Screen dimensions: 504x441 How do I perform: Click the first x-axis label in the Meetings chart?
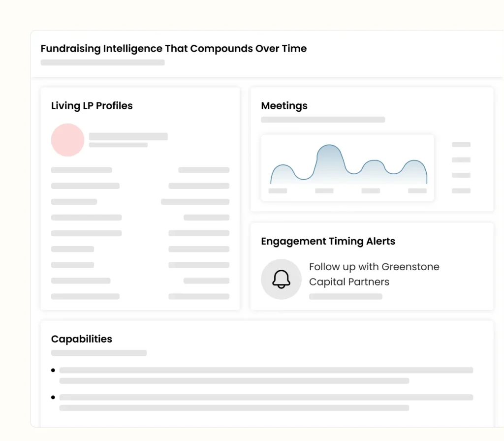[x=278, y=190]
